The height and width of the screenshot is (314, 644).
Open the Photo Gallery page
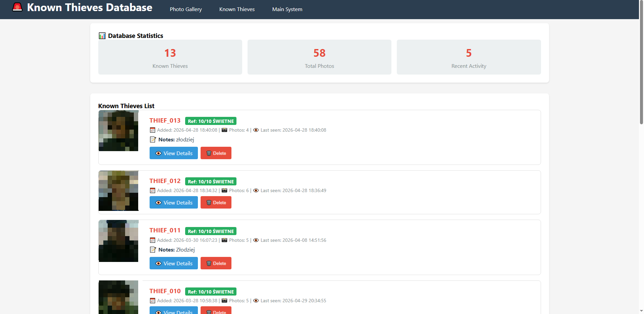click(185, 9)
